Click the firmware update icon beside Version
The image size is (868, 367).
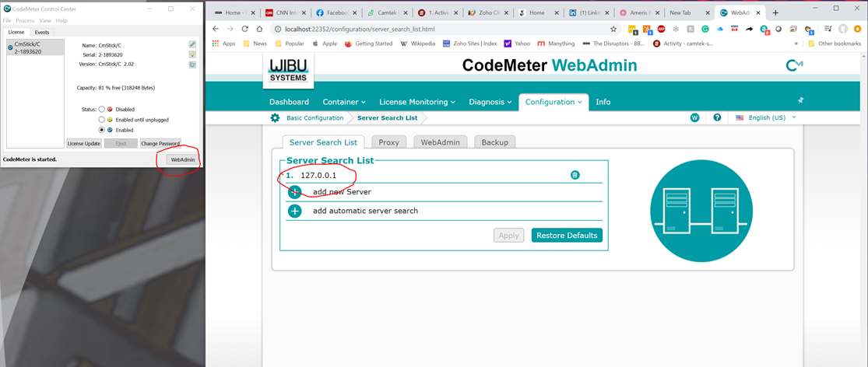click(x=192, y=64)
